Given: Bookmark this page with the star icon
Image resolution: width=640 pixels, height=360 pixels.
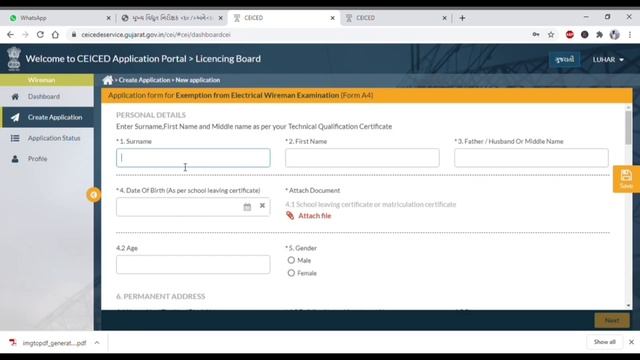Looking at the screenshot, I should [551, 35].
